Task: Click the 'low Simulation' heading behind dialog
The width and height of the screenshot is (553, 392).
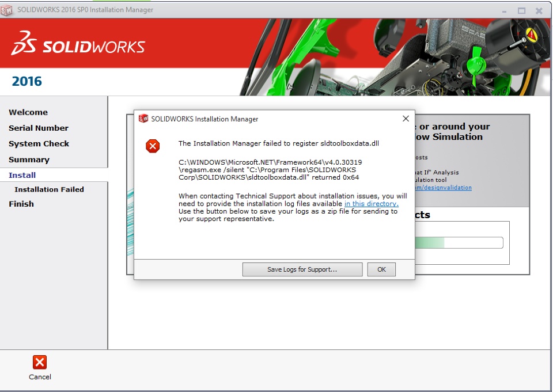Action: click(x=449, y=137)
